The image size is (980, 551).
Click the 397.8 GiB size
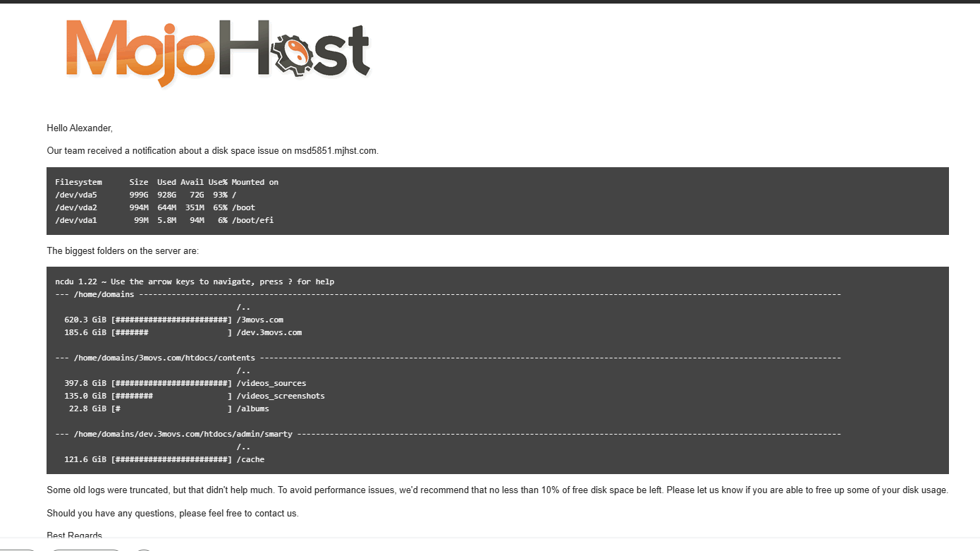pyautogui.click(x=85, y=383)
